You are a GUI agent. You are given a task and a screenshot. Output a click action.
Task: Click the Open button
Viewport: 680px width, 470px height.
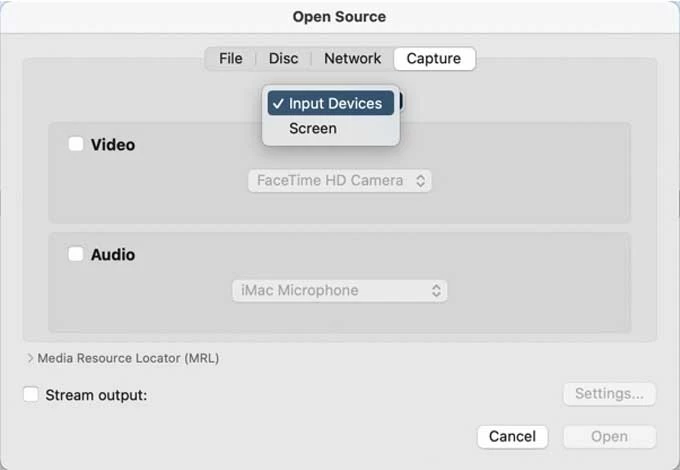click(x=609, y=437)
